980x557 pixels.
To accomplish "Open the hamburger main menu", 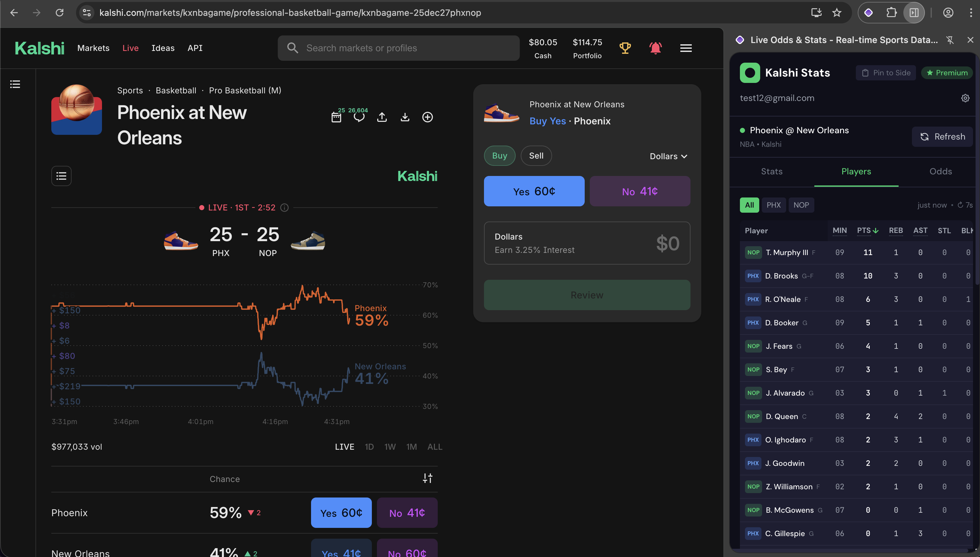I will 686,48.
